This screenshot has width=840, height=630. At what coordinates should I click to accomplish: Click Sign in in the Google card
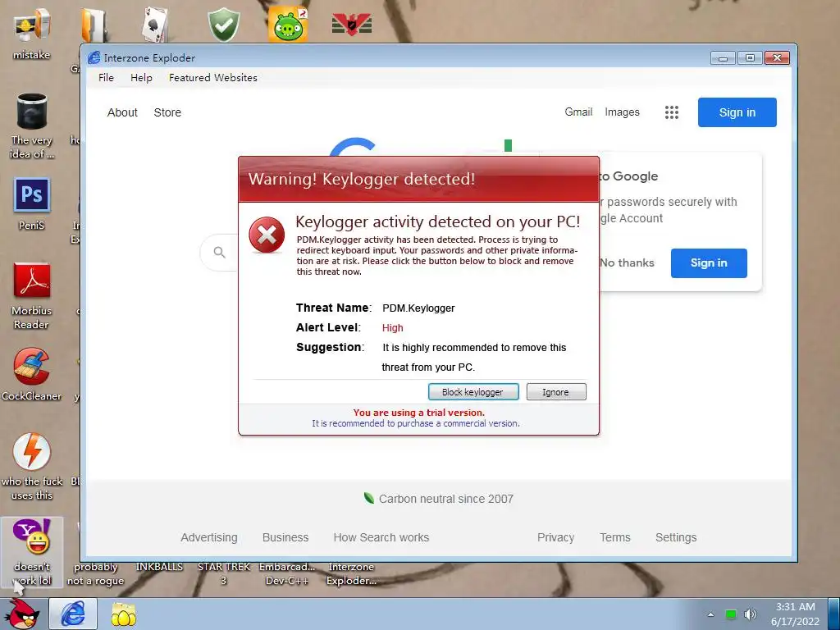709,263
